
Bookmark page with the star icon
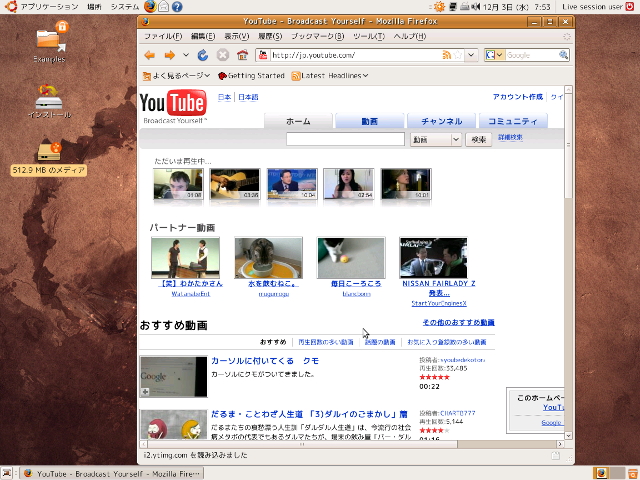pyautogui.click(x=458, y=55)
